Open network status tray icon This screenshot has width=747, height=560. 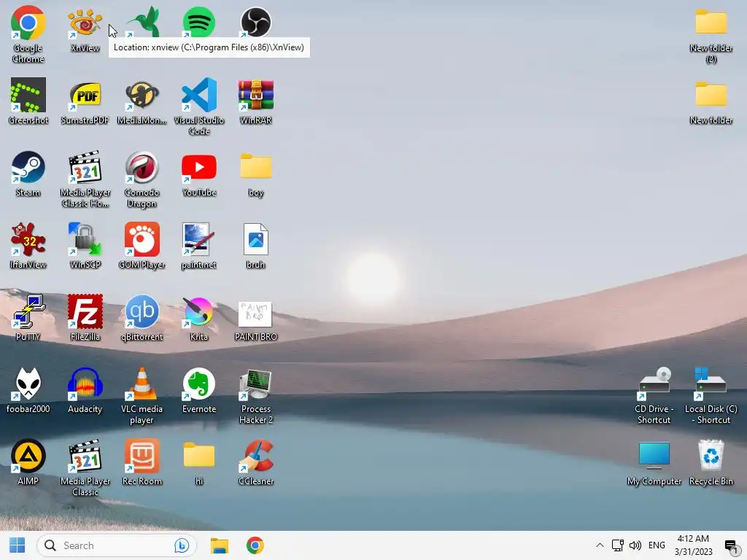click(618, 545)
